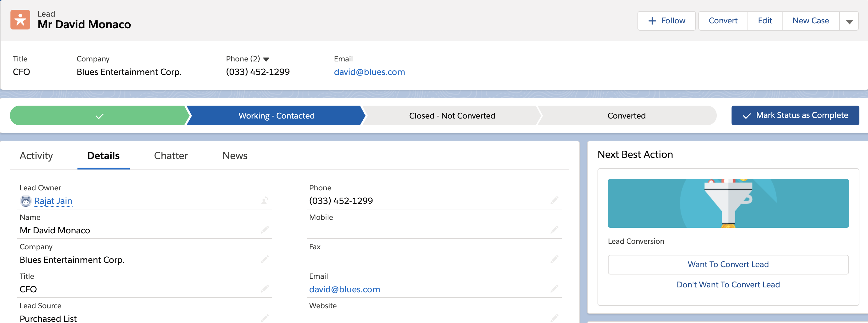The height and width of the screenshot is (323, 868).
Task: Select the News tab
Action: click(x=235, y=156)
